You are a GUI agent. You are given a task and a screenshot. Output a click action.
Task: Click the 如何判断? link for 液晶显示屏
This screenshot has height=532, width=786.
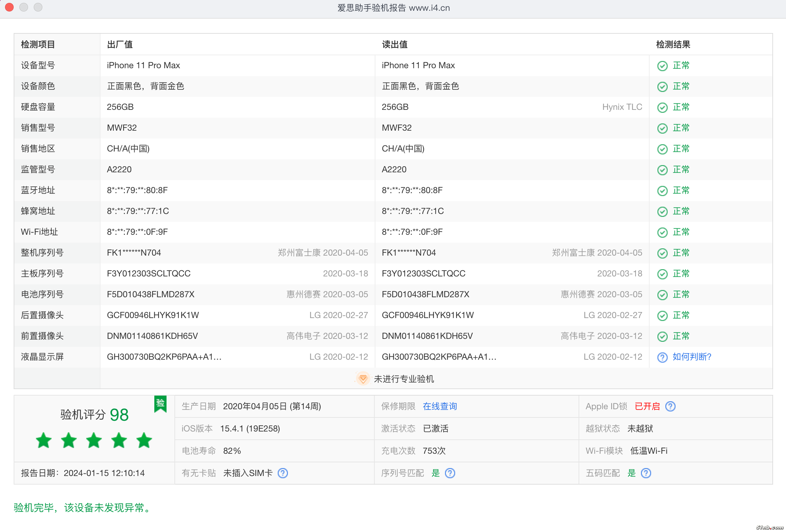(692, 357)
